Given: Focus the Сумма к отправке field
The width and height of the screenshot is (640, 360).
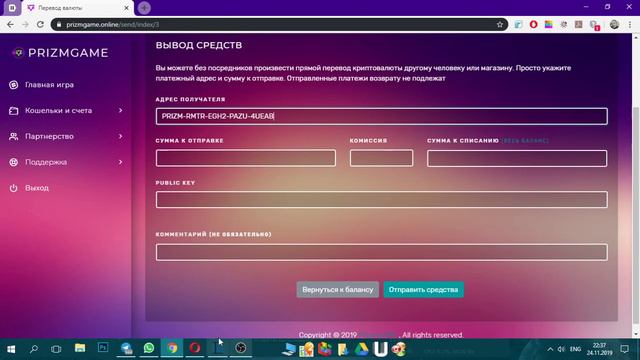Looking at the screenshot, I should click(246, 158).
